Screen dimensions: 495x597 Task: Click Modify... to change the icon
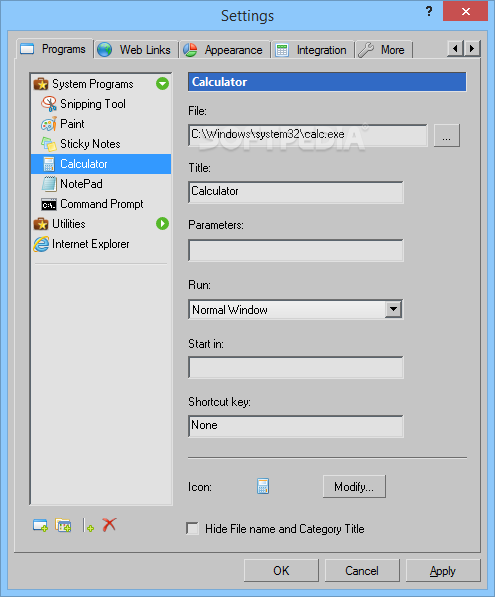(354, 486)
